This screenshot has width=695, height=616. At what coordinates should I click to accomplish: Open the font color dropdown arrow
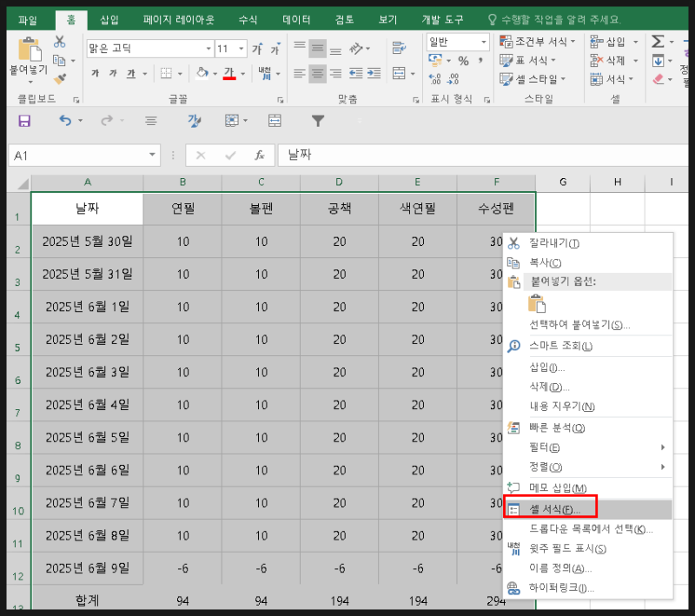[x=243, y=74]
